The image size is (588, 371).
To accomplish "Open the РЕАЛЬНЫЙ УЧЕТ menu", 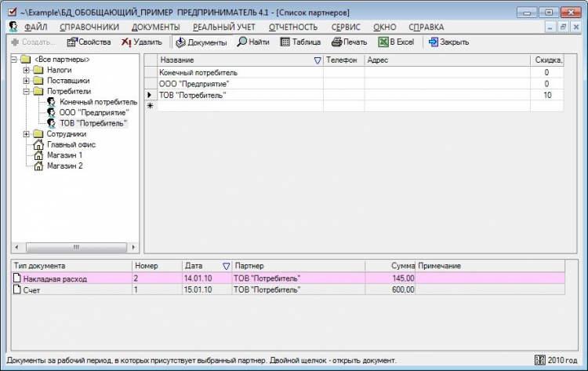I will coord(224,27).
